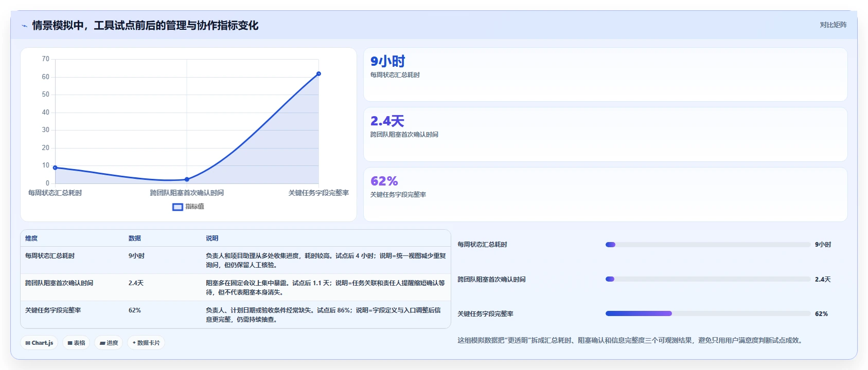This screenshot has height=370, width=868.
Task: Click the description starting 负责人和项目助理
Action: tap(326, 261)
